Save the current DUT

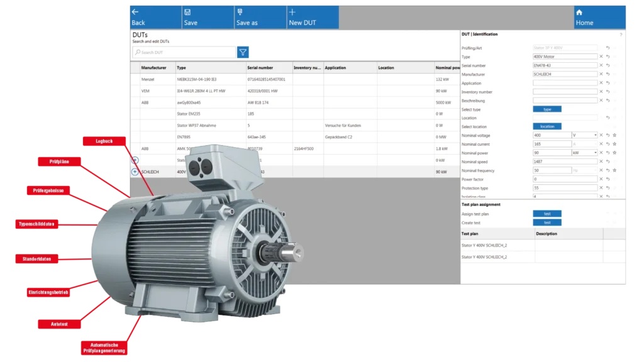tap(208, 17)
